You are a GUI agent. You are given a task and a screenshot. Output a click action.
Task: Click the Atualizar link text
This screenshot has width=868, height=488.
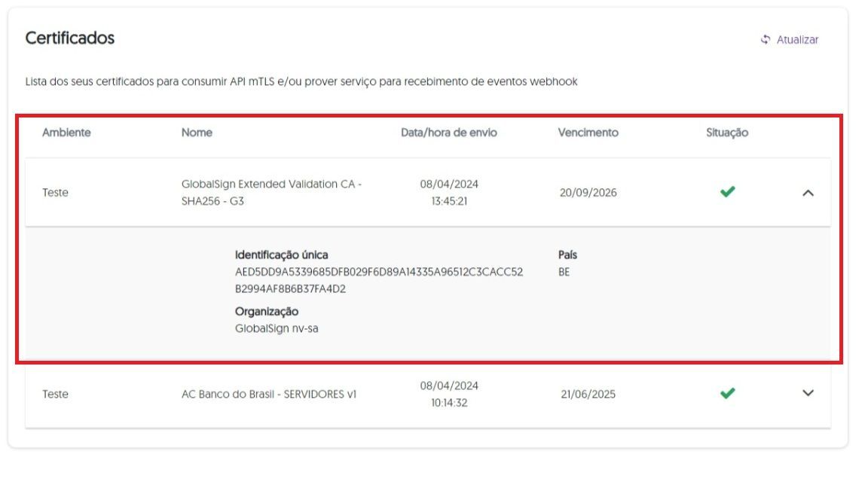(x=797, y=40)
